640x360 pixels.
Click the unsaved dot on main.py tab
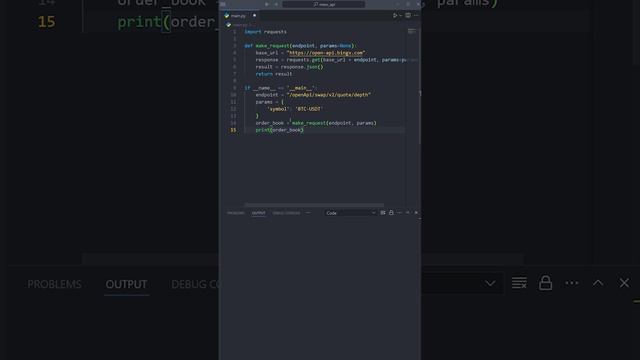pyautogui.click(x=254, y=16)
